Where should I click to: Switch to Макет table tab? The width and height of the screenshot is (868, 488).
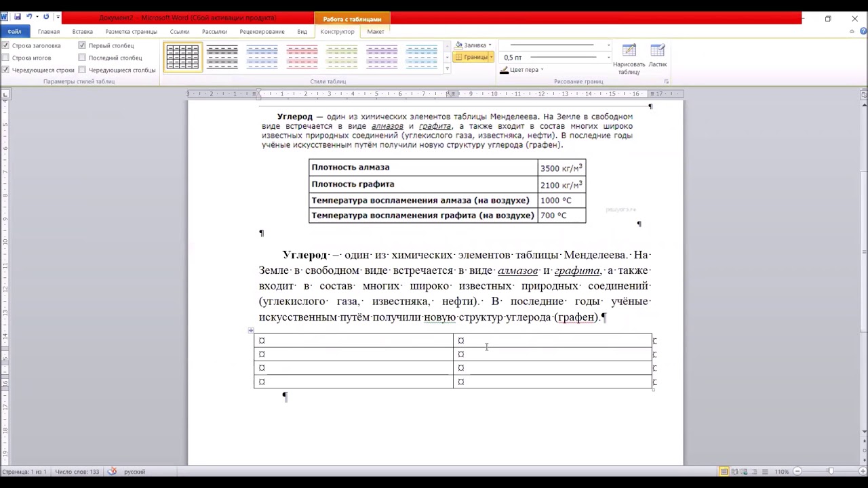coord(376,31)
